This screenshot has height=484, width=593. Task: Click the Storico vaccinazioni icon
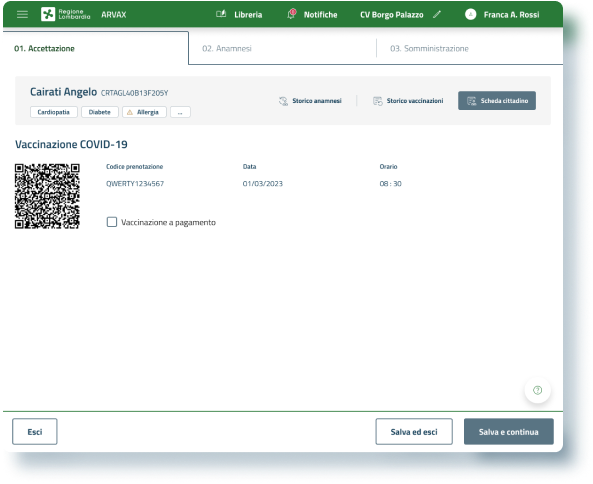tap(377, 101)
